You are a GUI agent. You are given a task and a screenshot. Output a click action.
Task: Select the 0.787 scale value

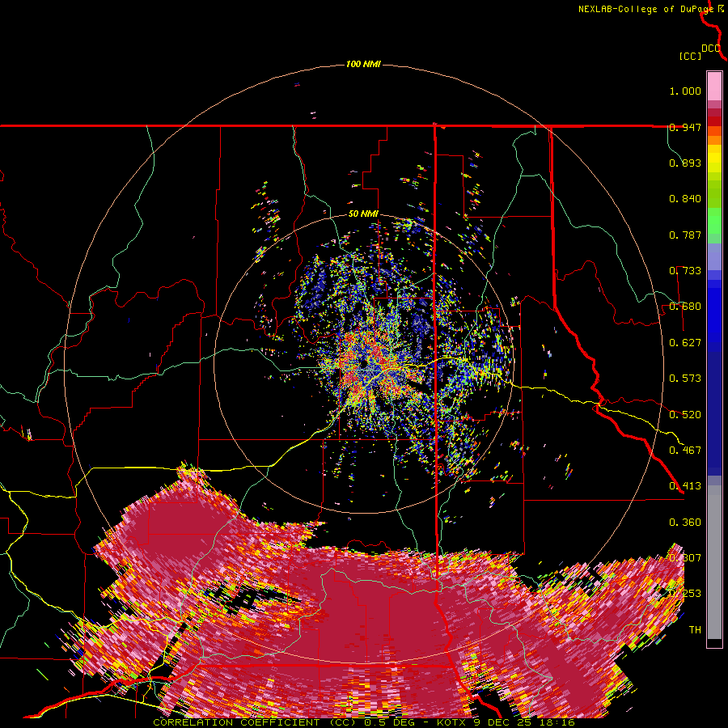pyautogui.click(x=685, y=235)
